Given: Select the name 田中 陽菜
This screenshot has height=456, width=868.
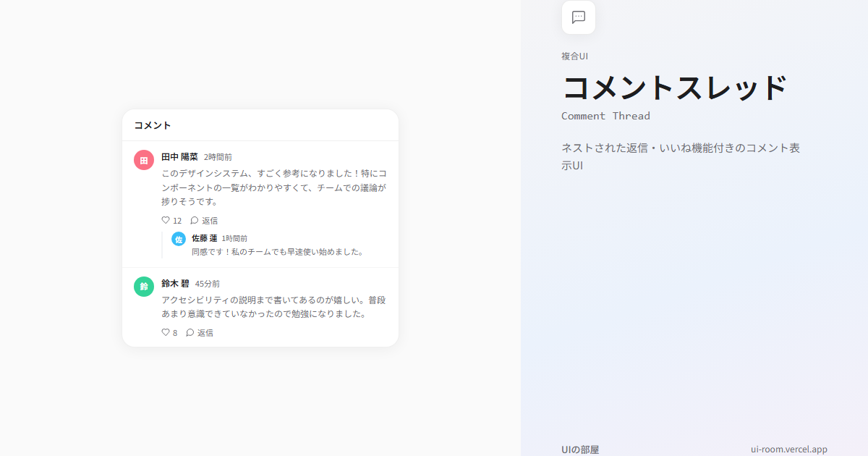Looking at the screenshot, I should [x=179, y=156].
